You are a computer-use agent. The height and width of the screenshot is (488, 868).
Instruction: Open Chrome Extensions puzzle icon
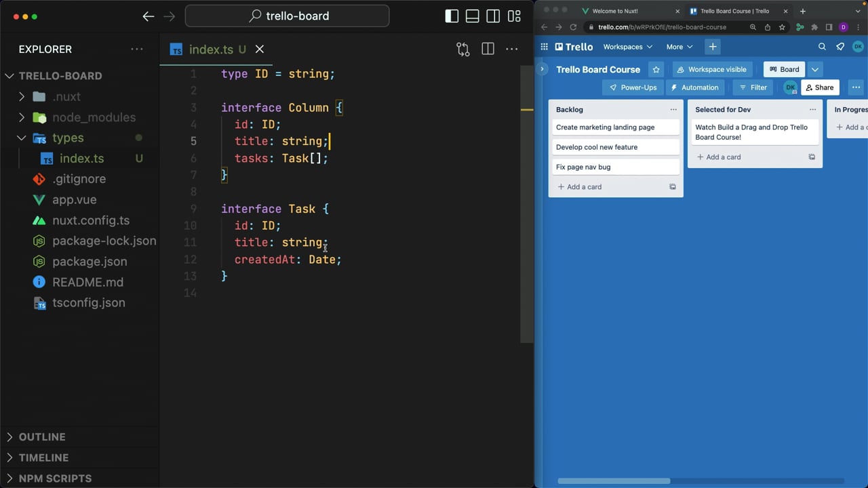pyautogui.click(x=814, y=27)
